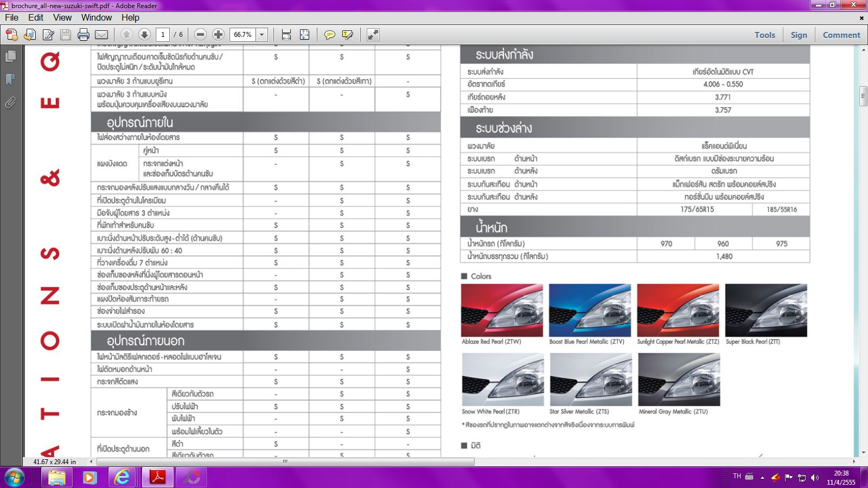
Task: Click the '4.006 - 0.550' gear ratio value
Action: click(723, 85)
